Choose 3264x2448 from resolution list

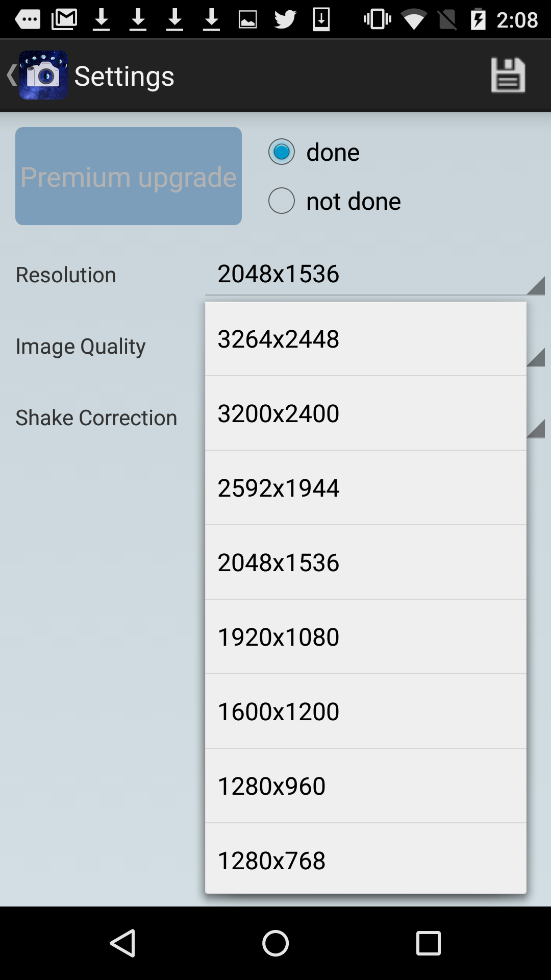[365, 339]
